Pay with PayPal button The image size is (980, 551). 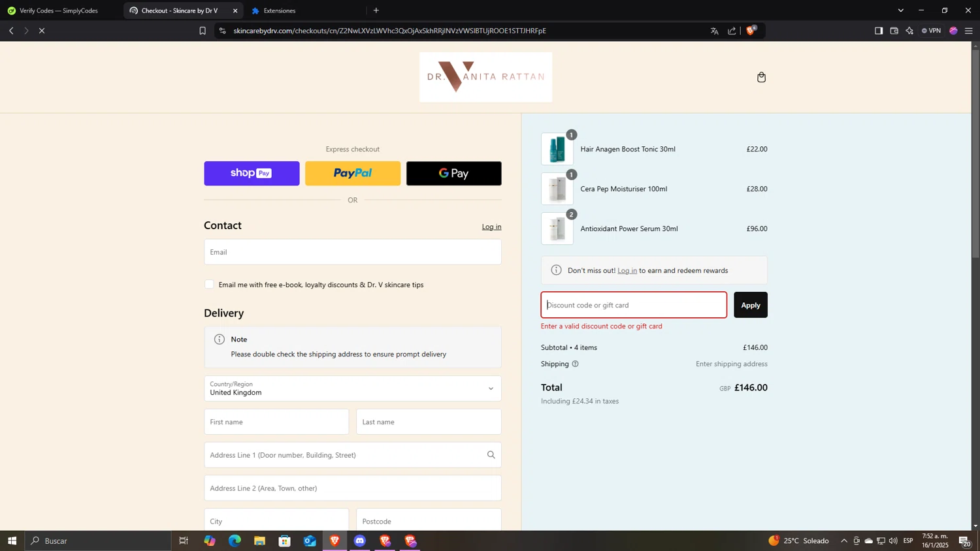click(x=353, y=174)
